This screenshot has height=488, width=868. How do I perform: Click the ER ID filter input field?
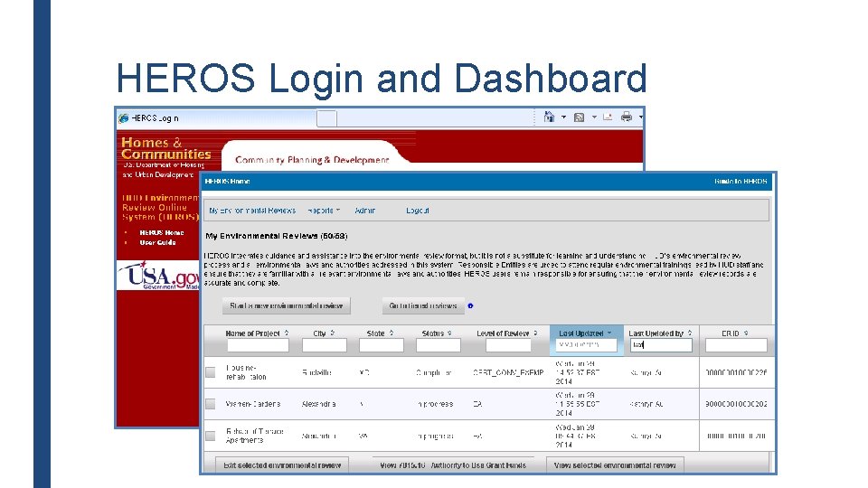pos(736,345)
